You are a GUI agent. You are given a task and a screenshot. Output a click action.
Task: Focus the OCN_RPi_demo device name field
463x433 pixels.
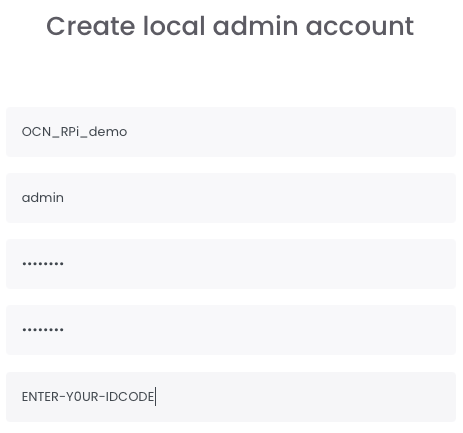pos(231,132)
